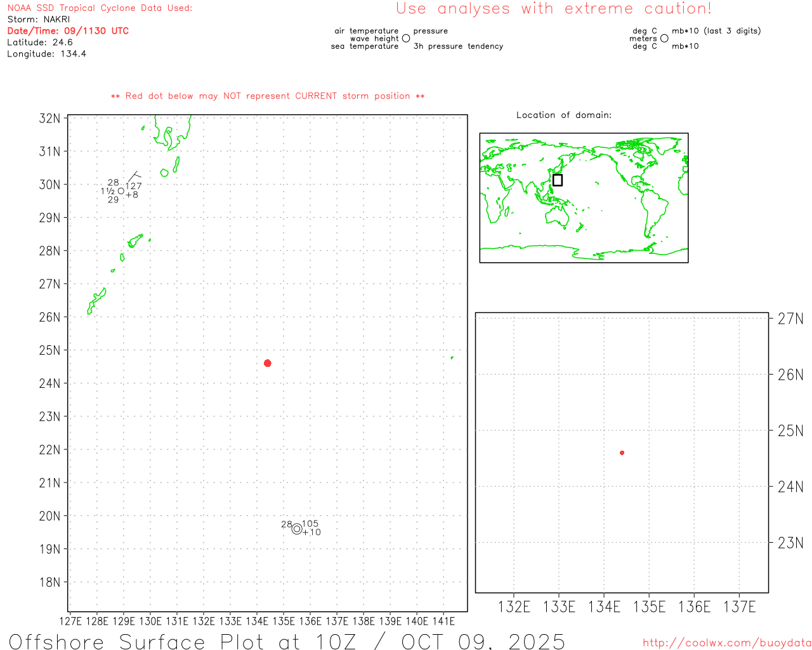
Task: Click 'Storm: NAKRI' text
Action: point(39,20)
